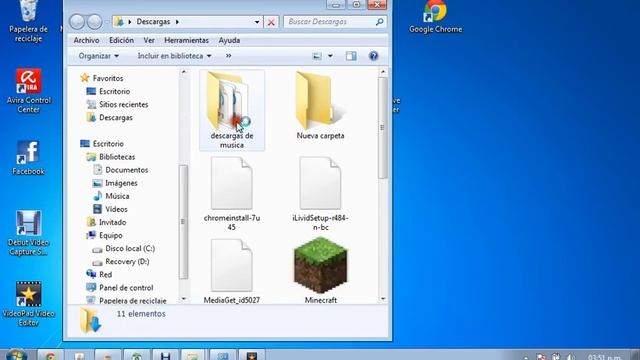
Task: Open the Herramientas menu
Action: tap(187, 40)
